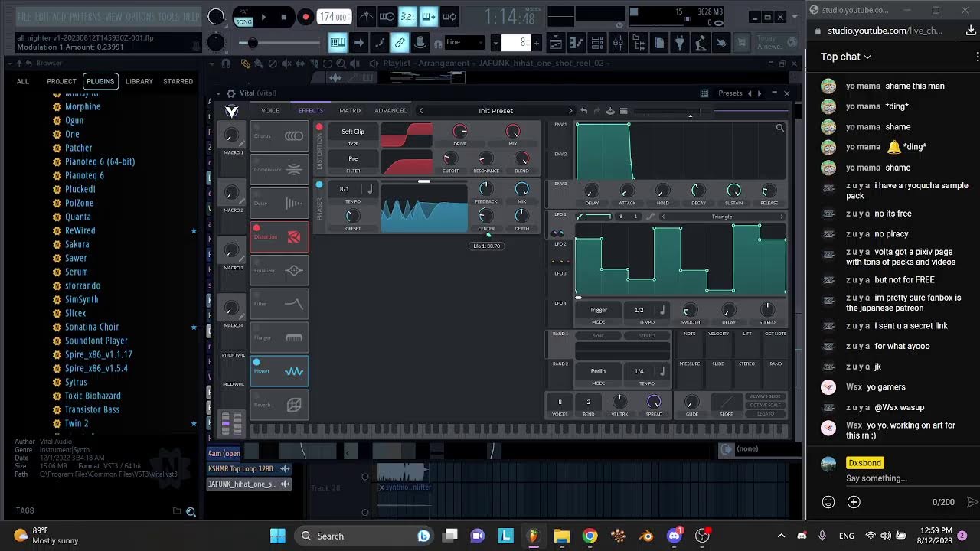Viewport: 980px width, 551px height.
Task: Open the Init Preset browser name
Action: pyautogui.click(x=495, y=111)
